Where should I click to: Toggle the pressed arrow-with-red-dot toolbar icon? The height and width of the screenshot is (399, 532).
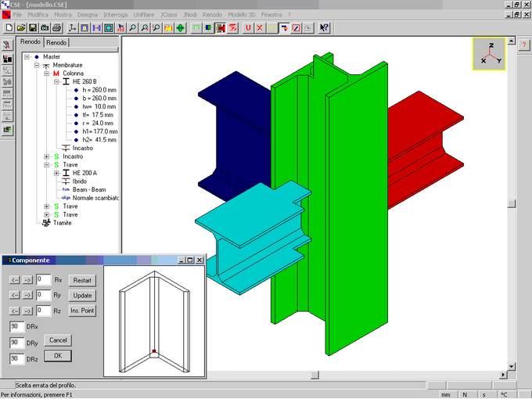pos(284,28)
